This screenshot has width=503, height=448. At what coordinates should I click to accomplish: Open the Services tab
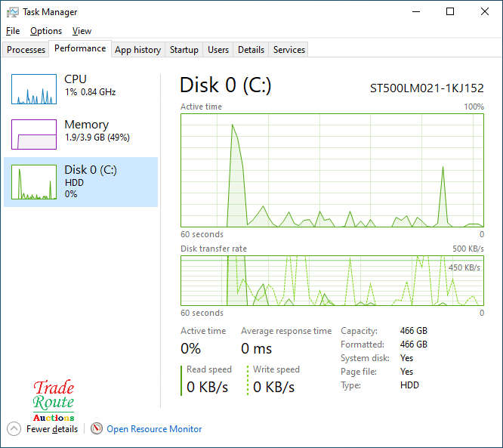click(x=289, y=50)
